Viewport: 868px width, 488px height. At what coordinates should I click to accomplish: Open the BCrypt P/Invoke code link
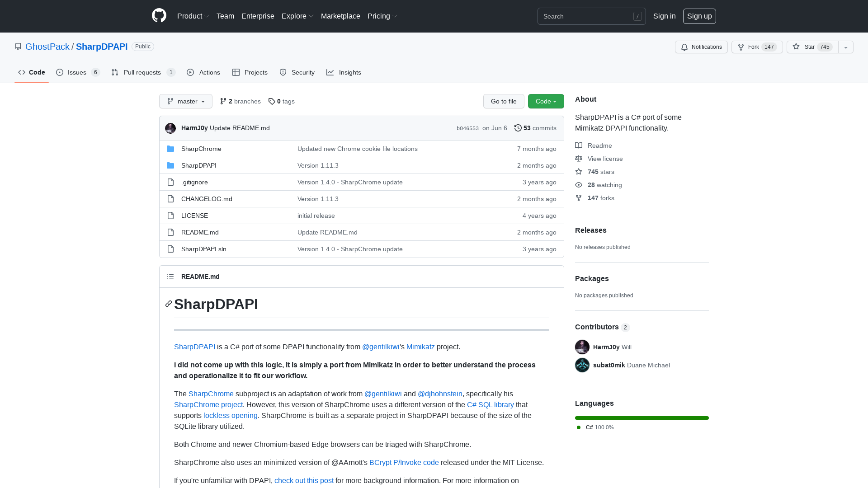tap(404, 462)
